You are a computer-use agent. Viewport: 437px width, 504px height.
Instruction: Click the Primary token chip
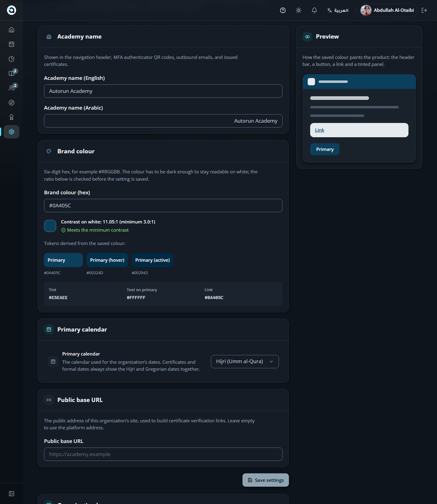63,260
